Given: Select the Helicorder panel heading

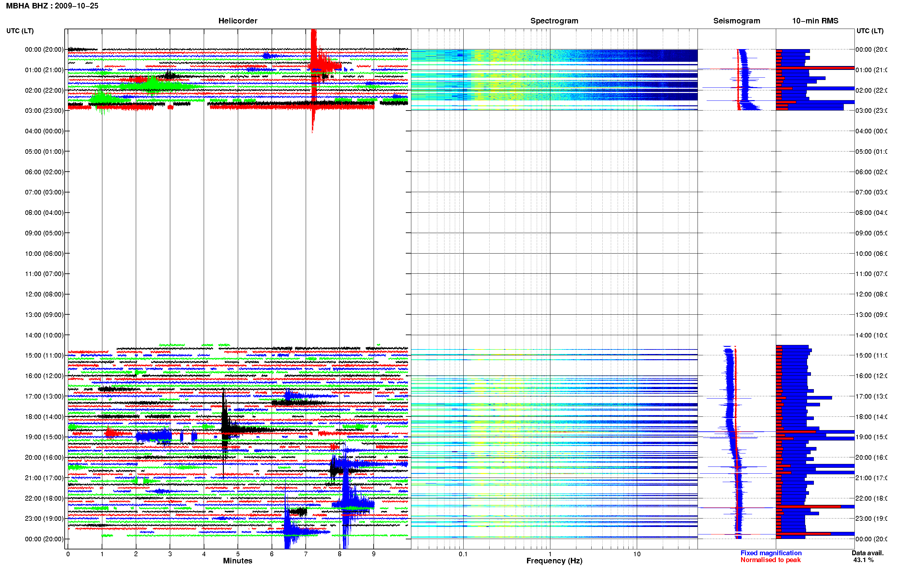Looking at the screenshot, I should point(237,21).
